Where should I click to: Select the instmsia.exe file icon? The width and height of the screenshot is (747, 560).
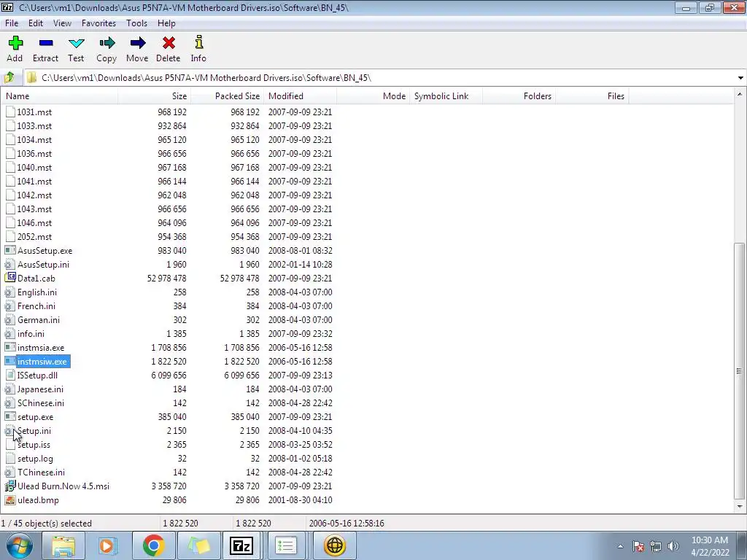10,347
